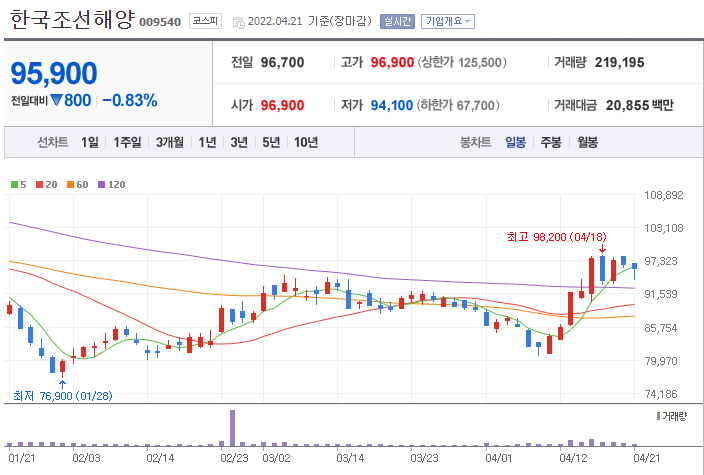Open the 기업개요 dropdown
Viewport: 704px width, 475px height.
coord(448,21)
